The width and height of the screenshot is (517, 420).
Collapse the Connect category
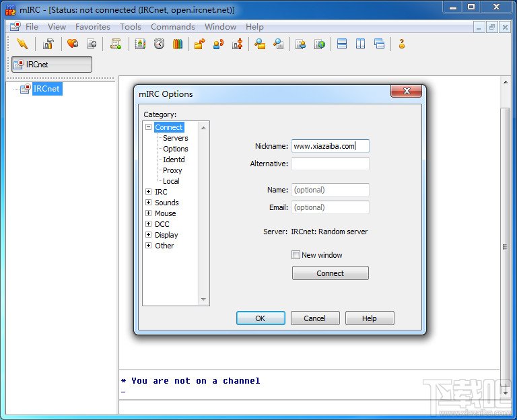(148, 127)
